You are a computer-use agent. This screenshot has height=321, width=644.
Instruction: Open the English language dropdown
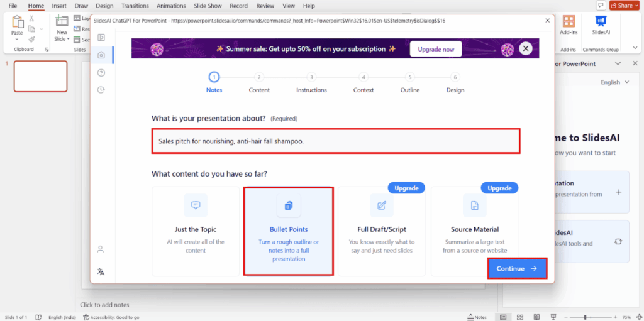tap(610, 82)
